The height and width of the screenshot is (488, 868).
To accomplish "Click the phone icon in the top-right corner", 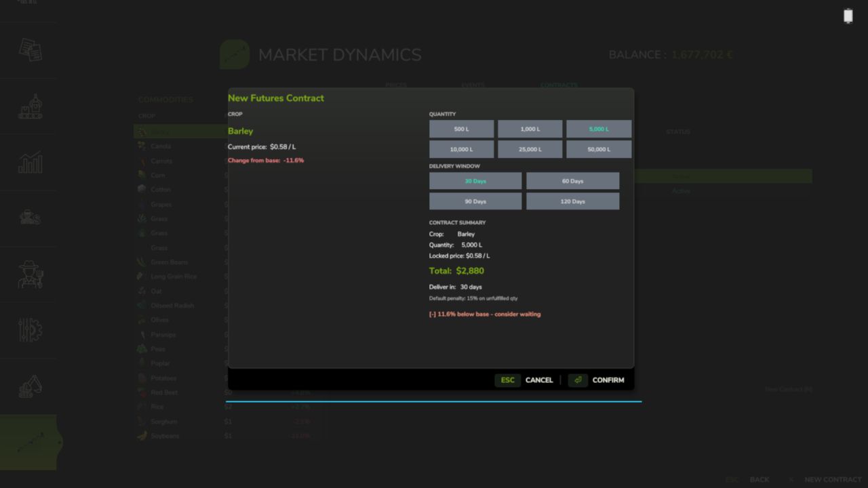I will [x=848, y=15].
